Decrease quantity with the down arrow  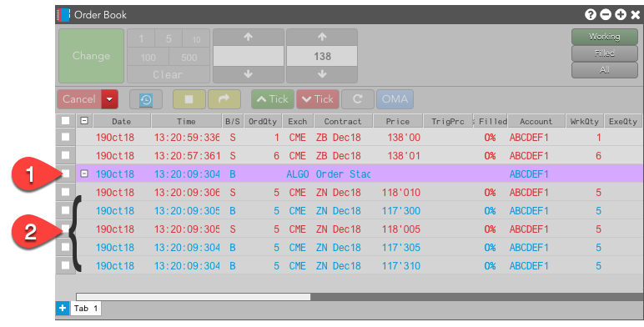pyautogui.click(x=248, y=74)
